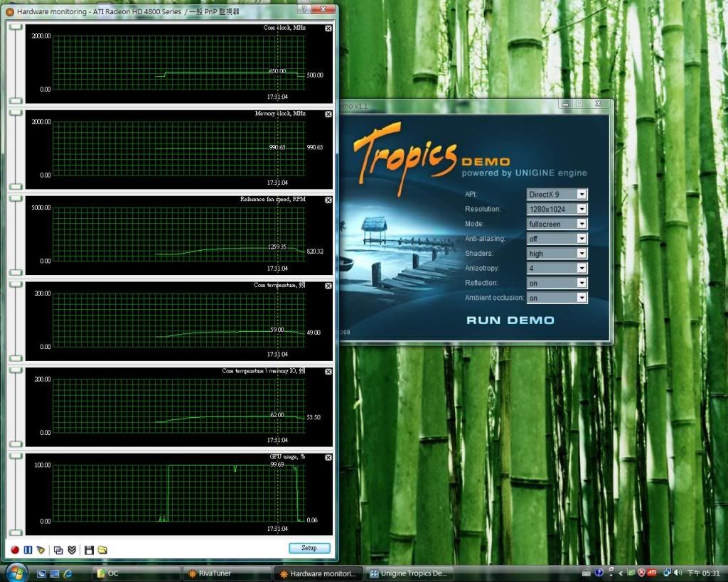Viewport: 728px width, 582px height.
Task: Click the keyboard input method icon
Action: (586, 573)
